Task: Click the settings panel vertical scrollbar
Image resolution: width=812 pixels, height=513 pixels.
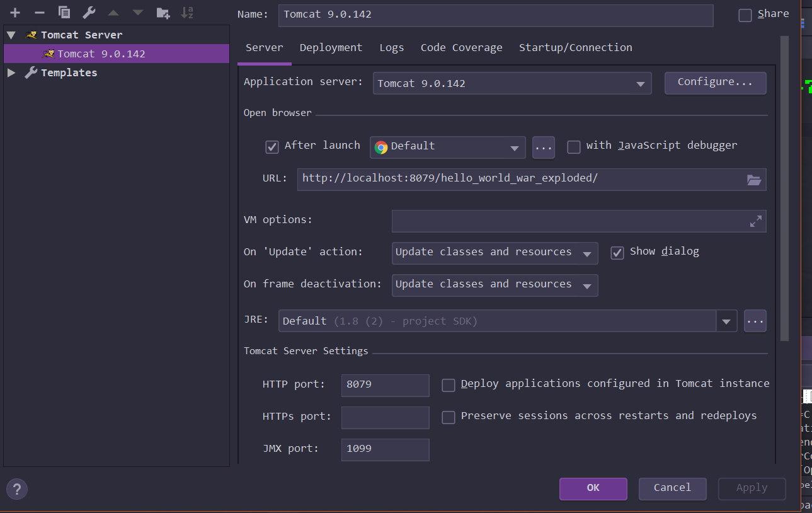Action: click(784, 188)
